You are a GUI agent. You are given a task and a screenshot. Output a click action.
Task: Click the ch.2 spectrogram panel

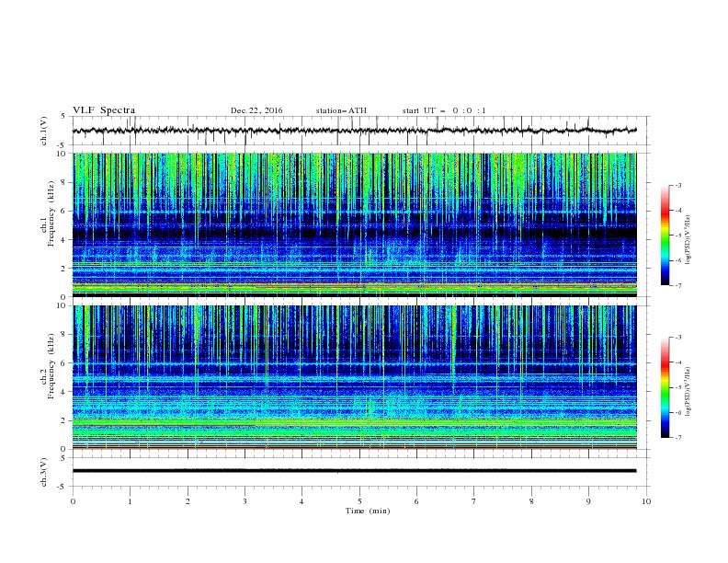tap(354, 377)
